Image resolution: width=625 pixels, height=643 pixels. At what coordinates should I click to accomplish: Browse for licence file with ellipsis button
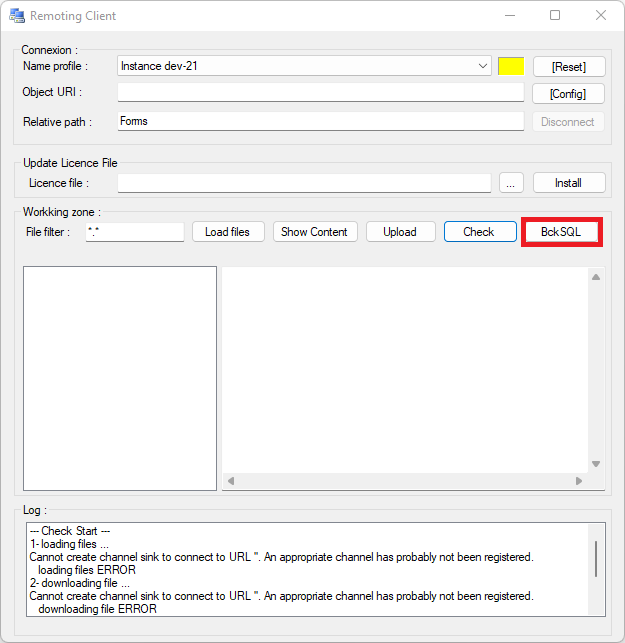click(x=511, y=183)
